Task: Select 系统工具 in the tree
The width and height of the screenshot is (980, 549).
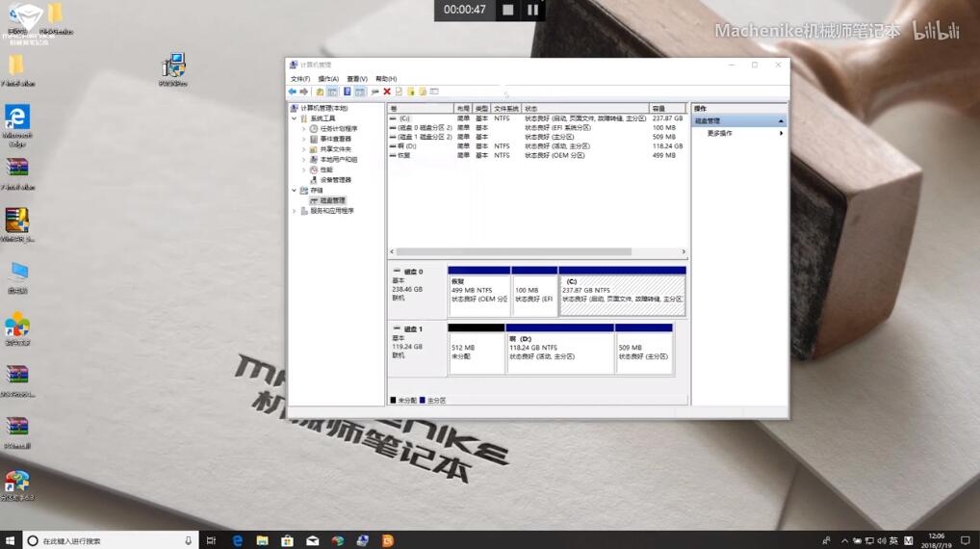Action: coord(323,118)
